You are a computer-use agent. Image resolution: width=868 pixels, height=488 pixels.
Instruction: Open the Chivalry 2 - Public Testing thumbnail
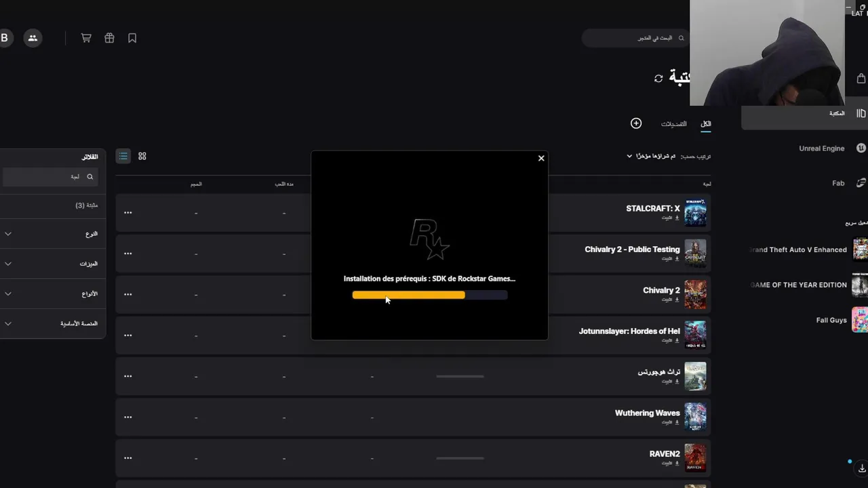coord(695,253)
